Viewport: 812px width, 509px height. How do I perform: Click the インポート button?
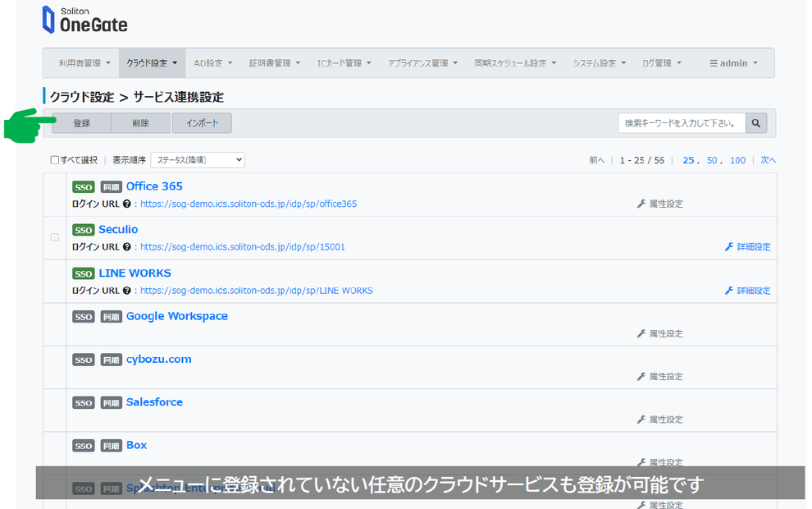coord(202,123)
